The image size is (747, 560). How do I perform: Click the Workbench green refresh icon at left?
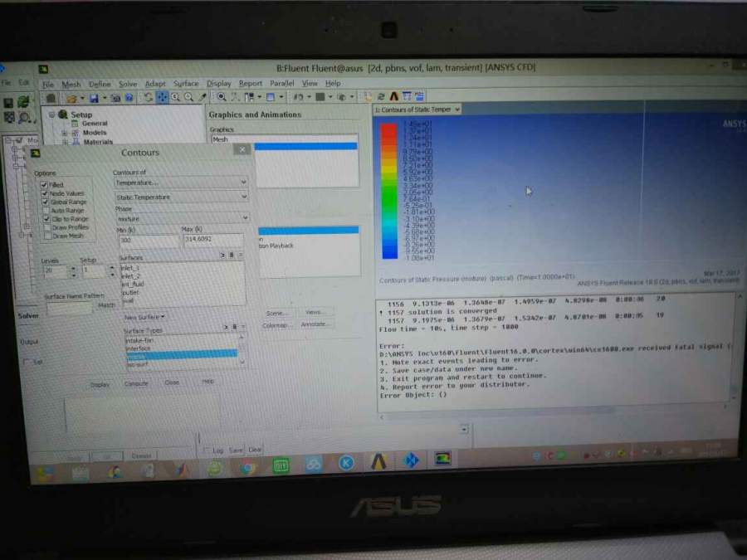point(23,102)
